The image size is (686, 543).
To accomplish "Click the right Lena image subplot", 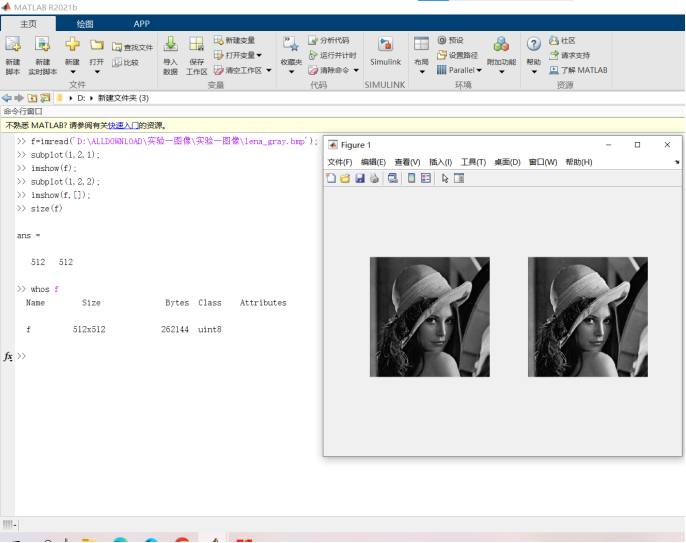I will click(588, 317).
